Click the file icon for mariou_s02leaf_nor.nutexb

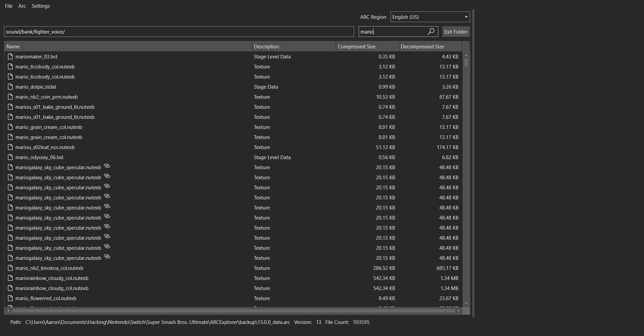[10, 147]
